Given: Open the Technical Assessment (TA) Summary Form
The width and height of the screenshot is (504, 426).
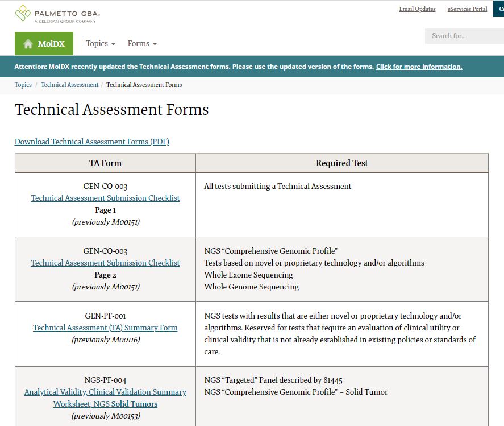Looking at the screenshot, I should [x=105, y=328].
